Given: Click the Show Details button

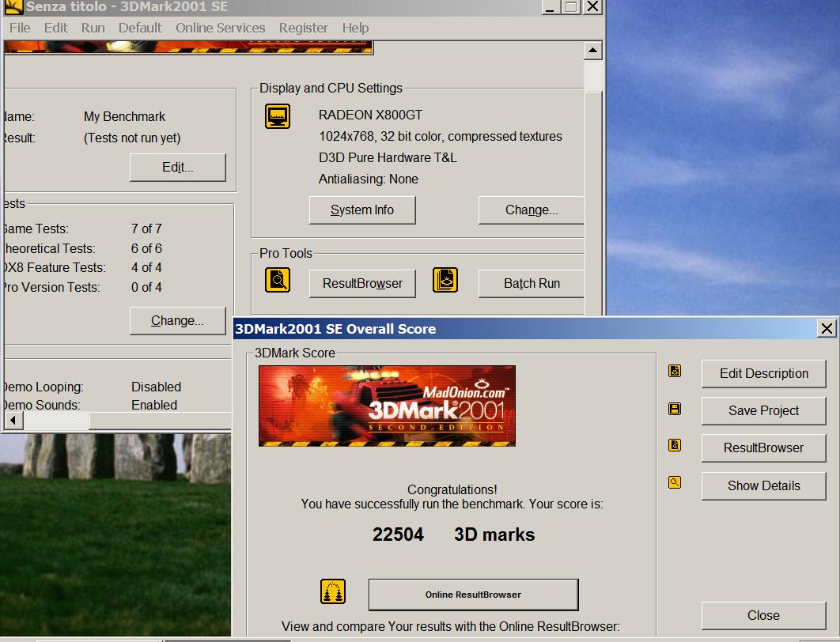Looking at the screenshot, I should coord(764,485).
